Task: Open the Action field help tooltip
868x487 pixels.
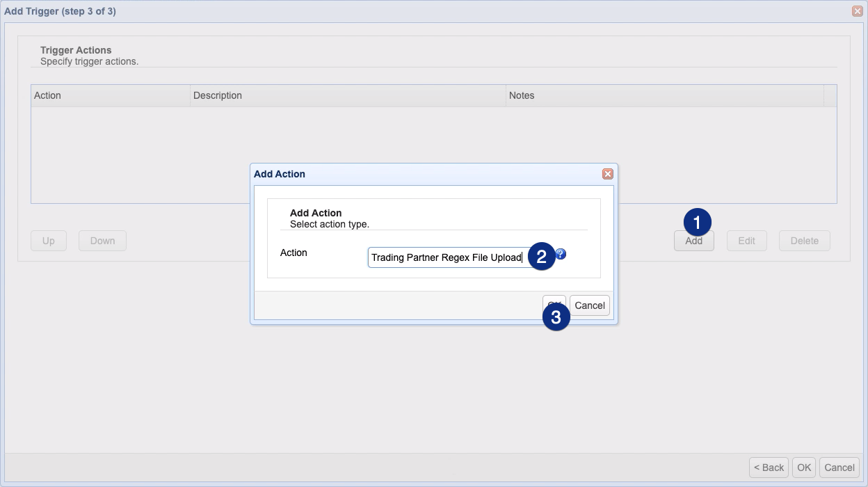Action: pyautogui.click(x=561, y=255)
